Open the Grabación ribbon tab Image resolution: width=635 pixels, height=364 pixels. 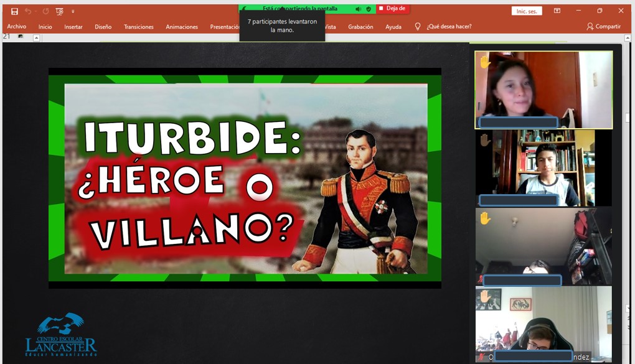360,27
